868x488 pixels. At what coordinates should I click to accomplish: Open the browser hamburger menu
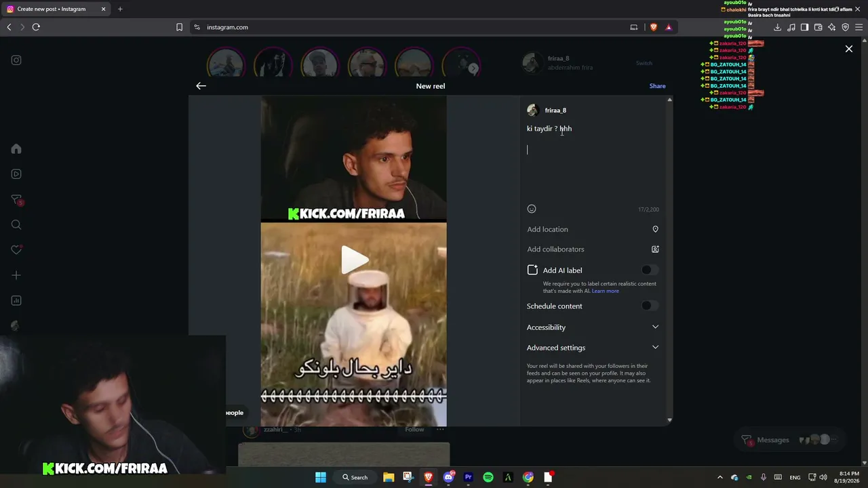point(859,27)
